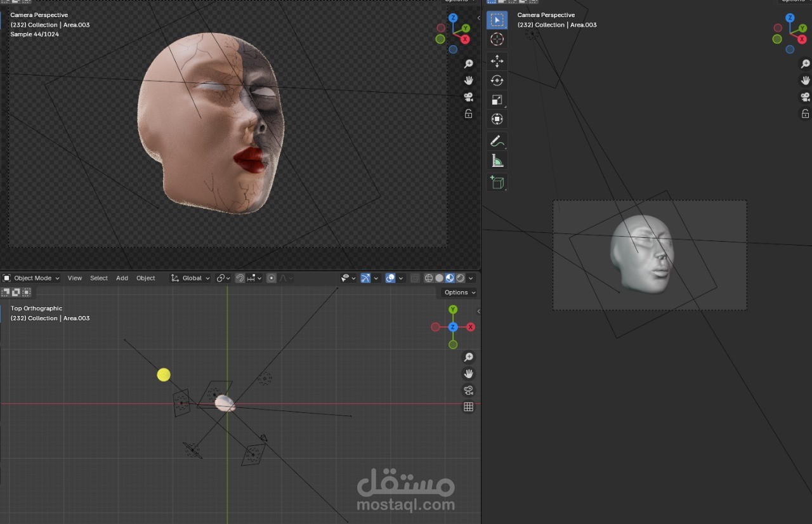Toggle camera view in right solid viewport

(x=805, y=97)
